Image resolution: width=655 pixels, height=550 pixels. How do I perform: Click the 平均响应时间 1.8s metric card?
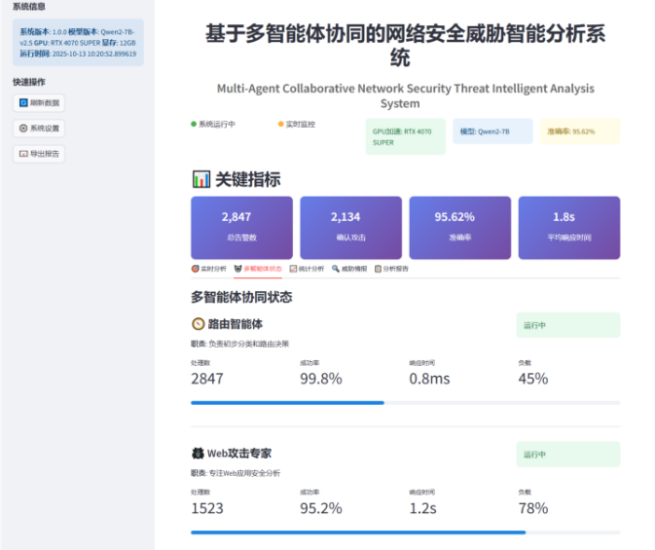569,227
